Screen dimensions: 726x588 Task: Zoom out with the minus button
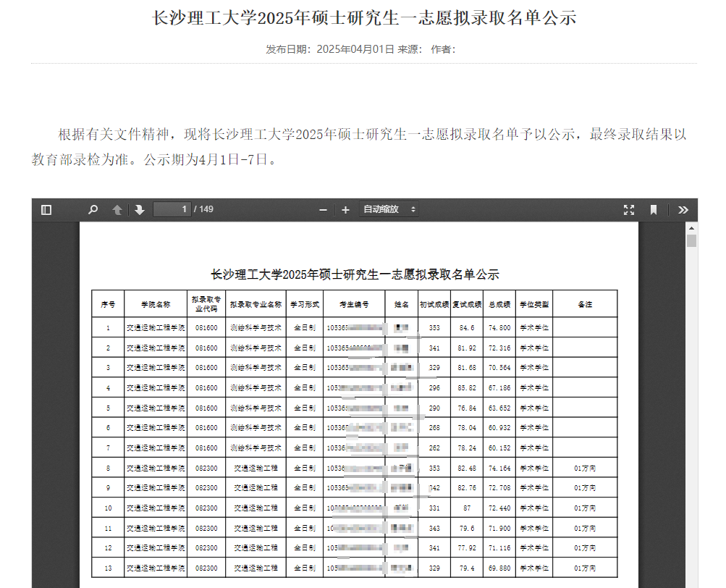[323, 210]
